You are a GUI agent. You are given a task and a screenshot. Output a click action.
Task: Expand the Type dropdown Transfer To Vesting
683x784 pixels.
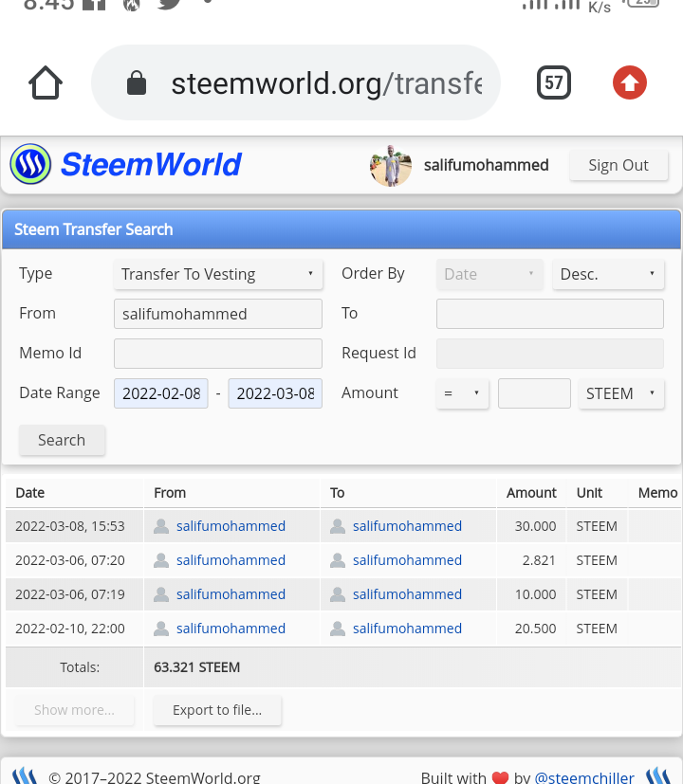tap(218, 274)
